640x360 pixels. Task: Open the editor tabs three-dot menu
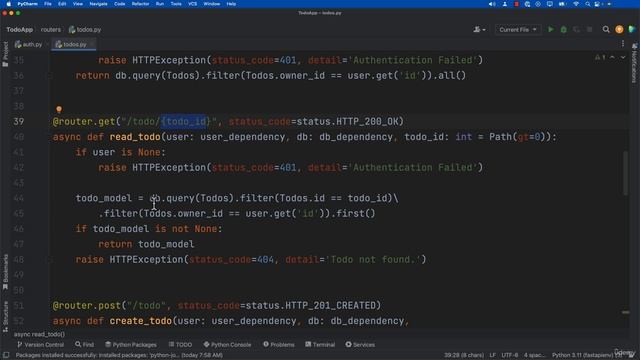point(622,44)
